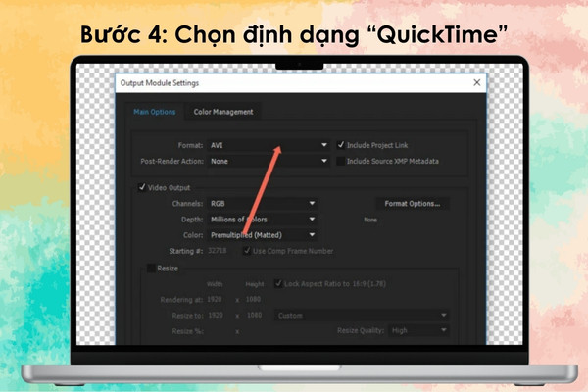Open the Color dropdown, Premultiplied (Matted)
This screenshot has height=392, width=588.
(x=263, y=235)
